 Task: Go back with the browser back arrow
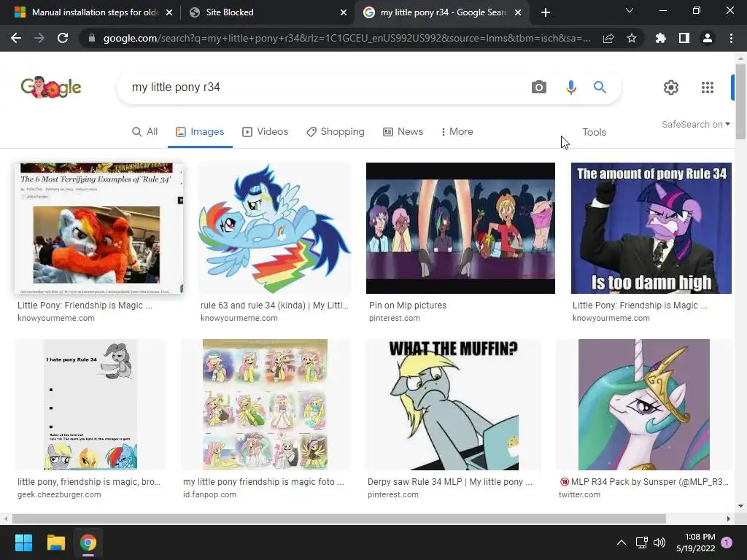click(16, 38)
